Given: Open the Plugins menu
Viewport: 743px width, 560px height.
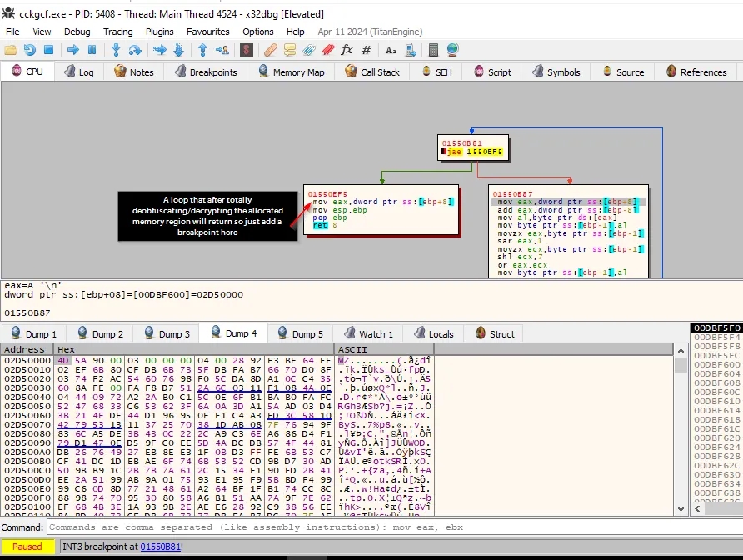Looking at the screenshot, I should (159, 32).
